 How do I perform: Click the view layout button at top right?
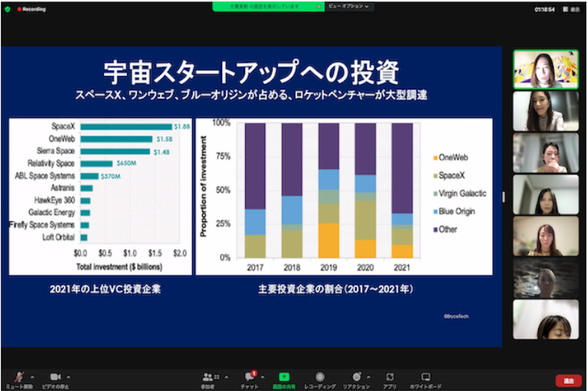pyautogui.click(x=571, y=9)
